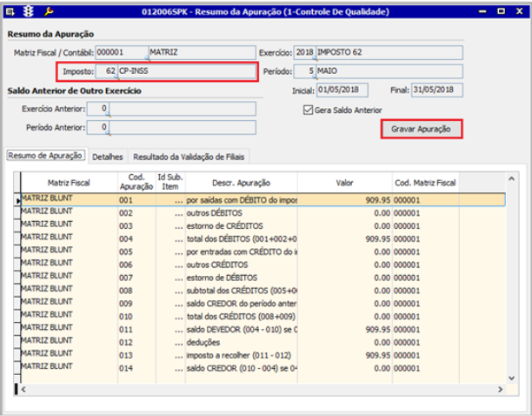
Task: Click the wrench tool icon in title bar
Action: coord(49,12)
